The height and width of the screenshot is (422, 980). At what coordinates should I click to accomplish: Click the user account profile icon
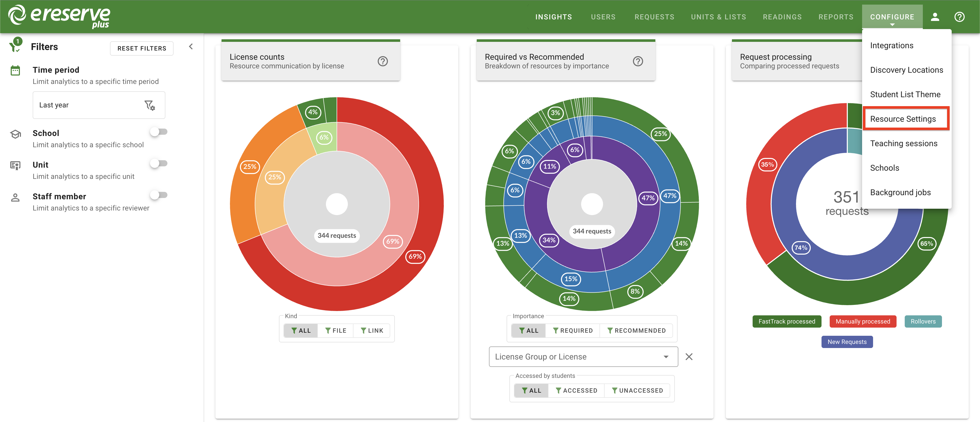[x=935, y=17]
